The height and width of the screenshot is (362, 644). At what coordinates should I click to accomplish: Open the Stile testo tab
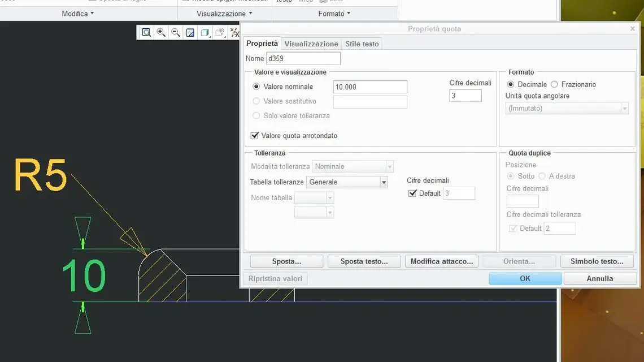362,44
